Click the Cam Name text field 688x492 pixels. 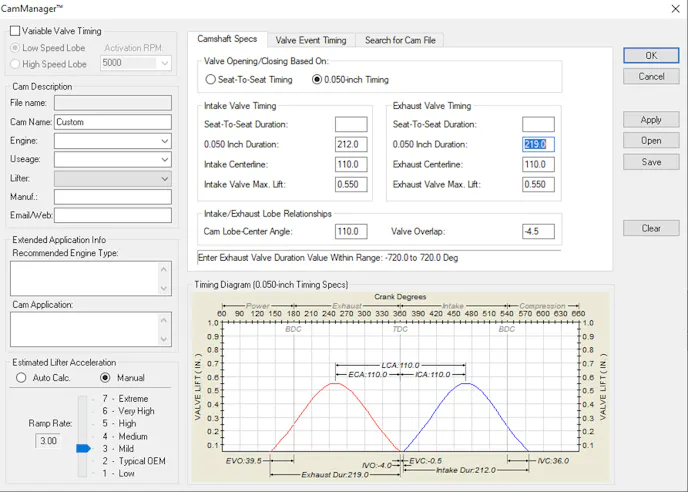[112, 122]
